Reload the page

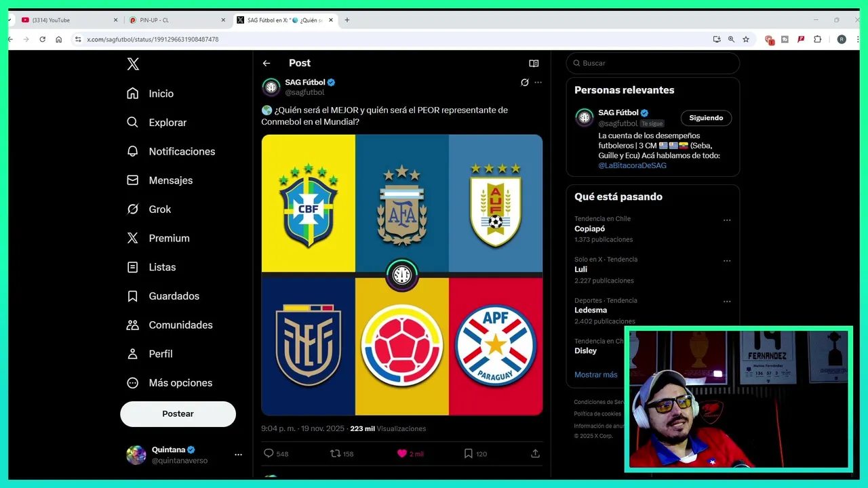click(x=42, y=39)
